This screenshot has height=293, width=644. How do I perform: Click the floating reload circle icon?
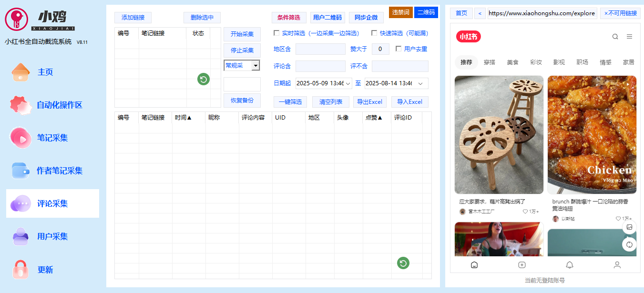pyautogui.click(x=629, y=244)
